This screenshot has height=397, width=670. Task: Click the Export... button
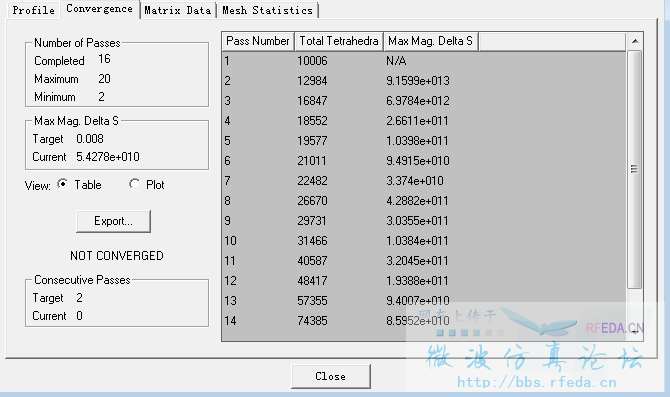pos(113,221)
